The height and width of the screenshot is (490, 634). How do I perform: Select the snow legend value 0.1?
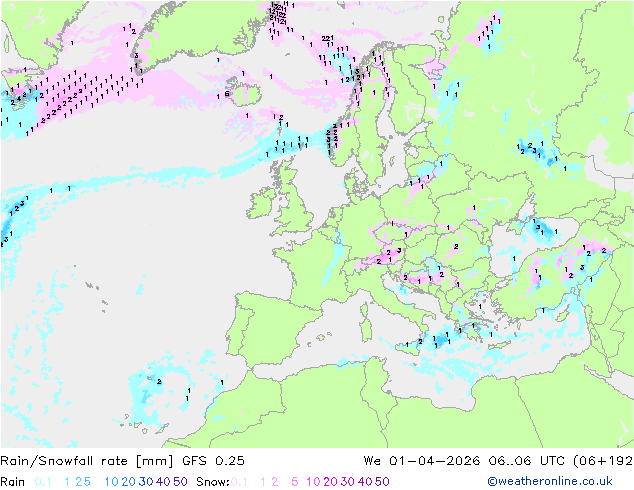[239, 482]
